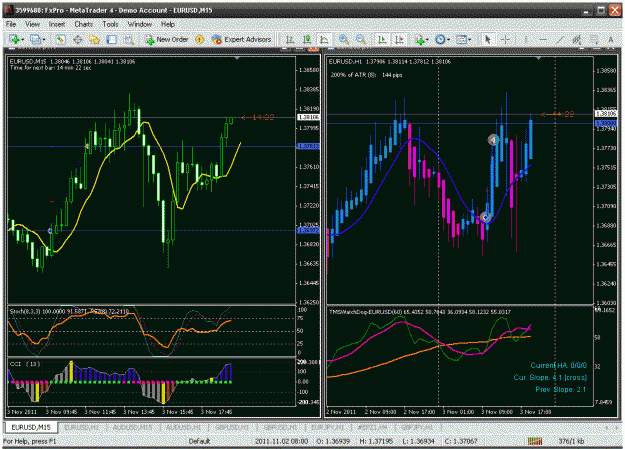
Task: Click the New Order button
Action: [167, 39]
